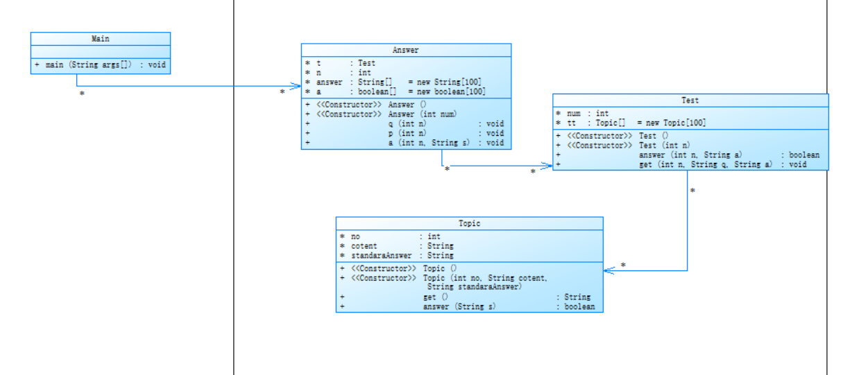Select the Answer (int num) constructor
This screenshot has width=868, height=375.
pyautogui.click(x=406, y=114)
